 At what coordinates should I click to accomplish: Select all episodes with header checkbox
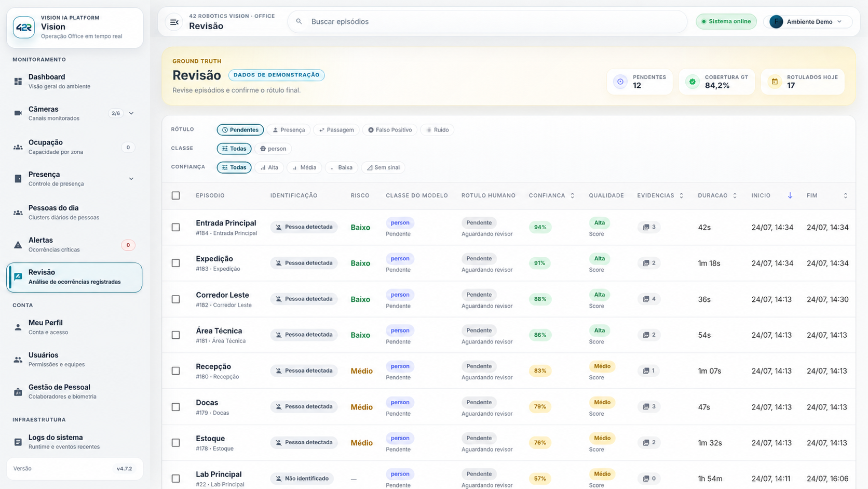[x=176, y=195]
